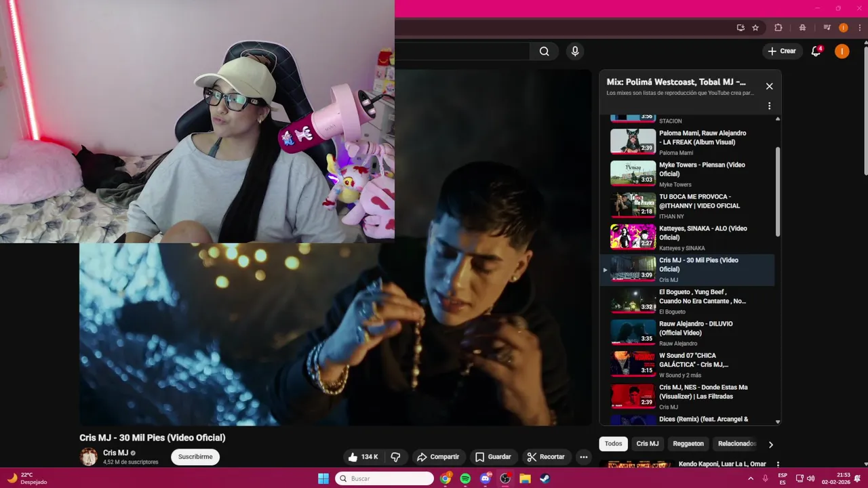Select the Relacionados filter chip
868x488 pixels.
pos(737,444)
